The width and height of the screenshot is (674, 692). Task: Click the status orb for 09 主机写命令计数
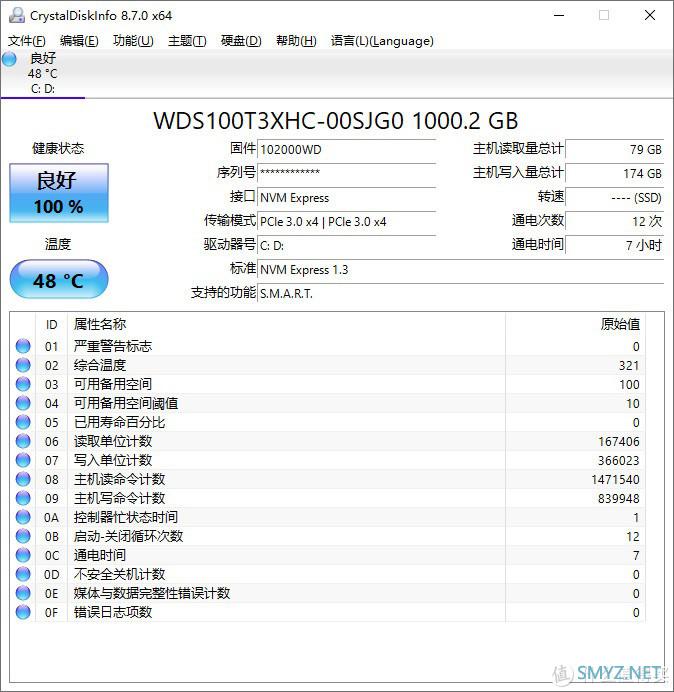[x=23, y=498]
